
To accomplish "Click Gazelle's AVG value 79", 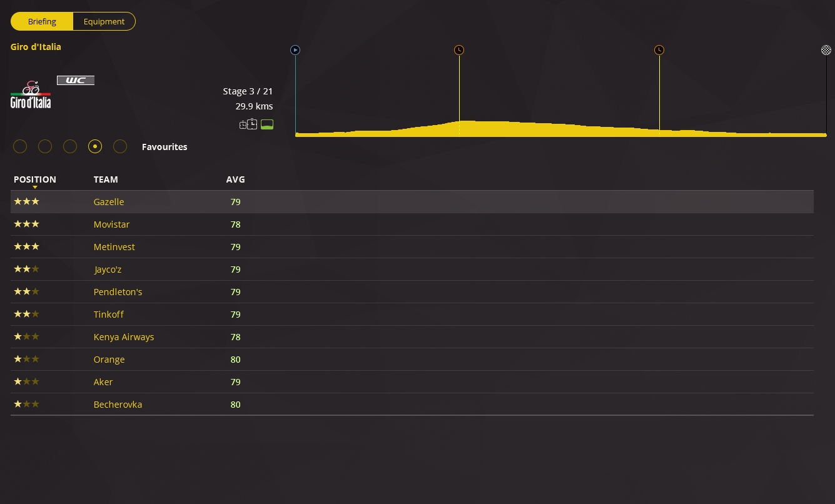I will point(235,202).
